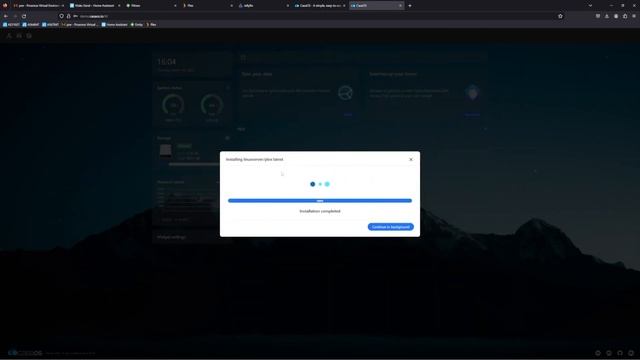
Task: Open the Plex bookmark
Action: pyautogui.click(x=151, y=24)
